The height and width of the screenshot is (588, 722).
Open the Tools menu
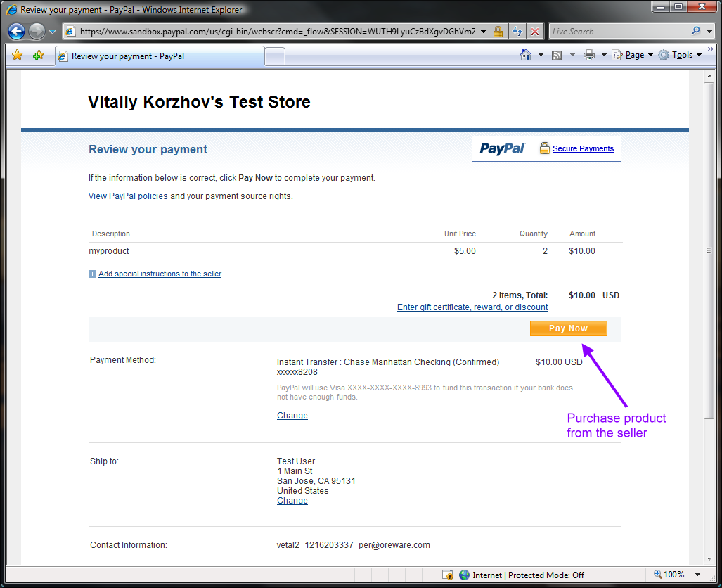tap(680, 55)
